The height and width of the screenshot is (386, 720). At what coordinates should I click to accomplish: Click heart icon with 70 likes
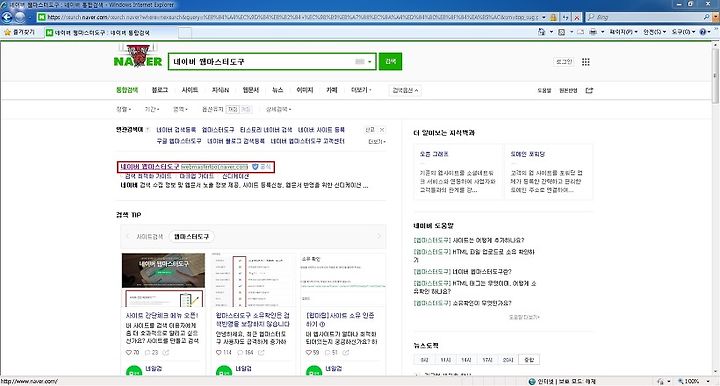(129, 352)
